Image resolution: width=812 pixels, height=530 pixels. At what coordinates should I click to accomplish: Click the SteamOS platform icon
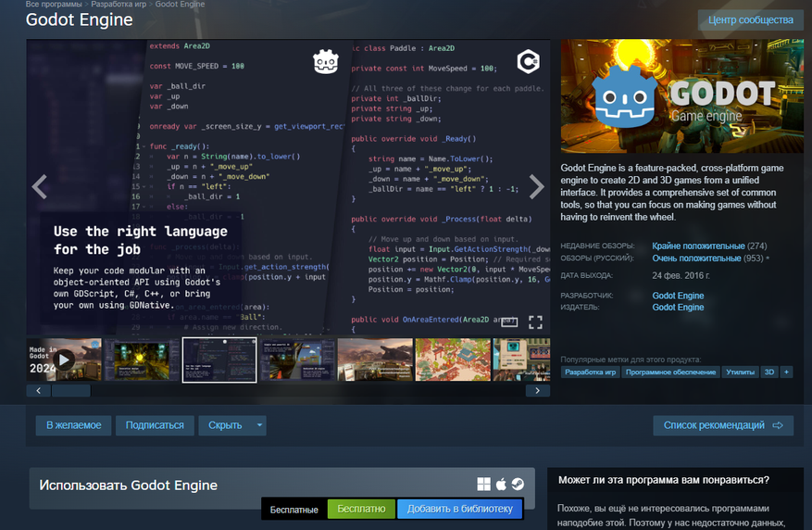coord(518,484)
